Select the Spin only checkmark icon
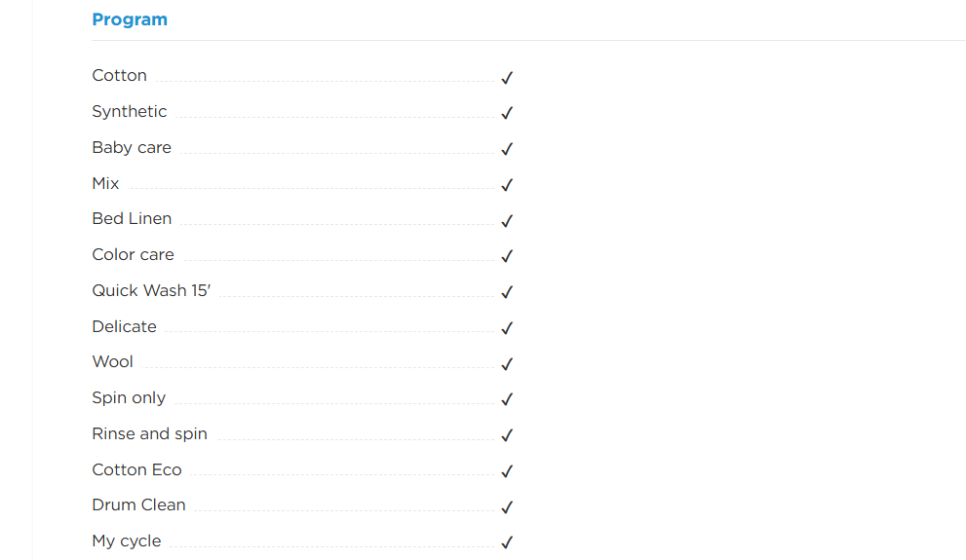Viewport: 966px width, 560px height. click(x=507, y=400)
